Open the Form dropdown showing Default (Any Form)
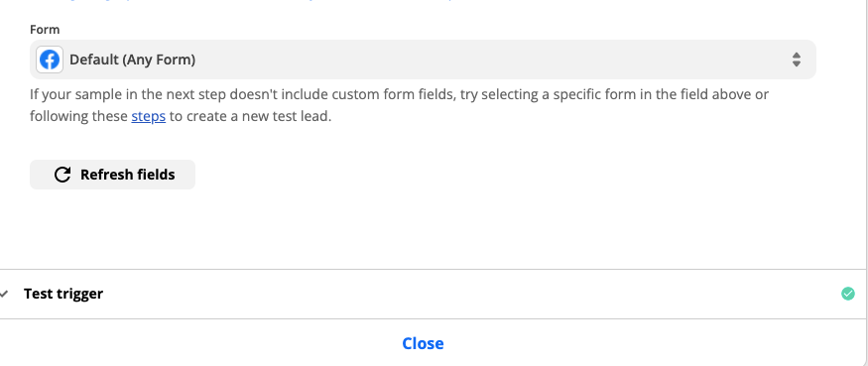This screenshot has height=366, width=868. click(423, 60)
